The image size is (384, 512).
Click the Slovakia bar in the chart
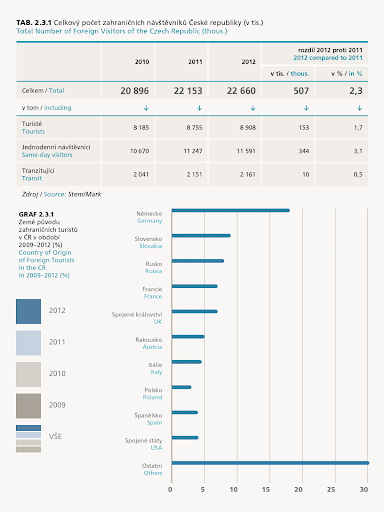point(201,236)
